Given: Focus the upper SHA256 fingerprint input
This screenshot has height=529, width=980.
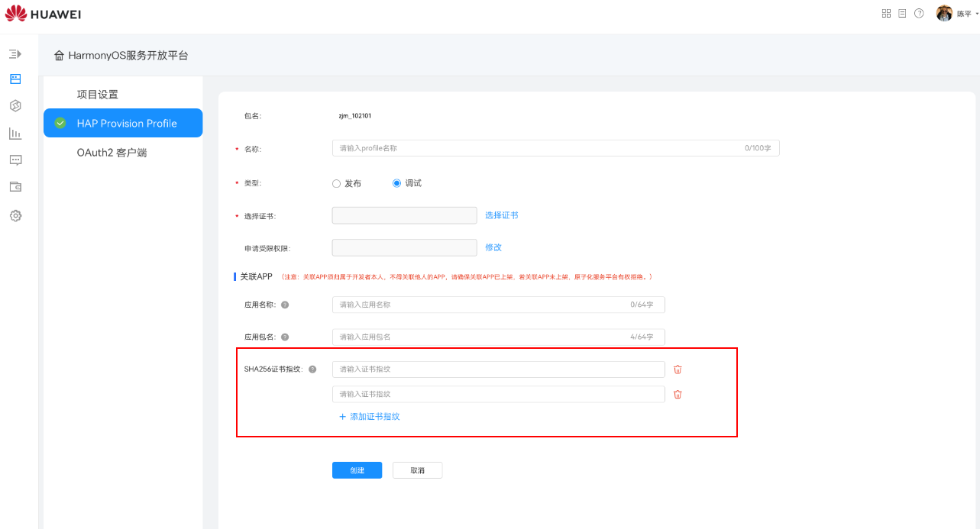Looking at the screenshot, I should [x=499, y=369].
